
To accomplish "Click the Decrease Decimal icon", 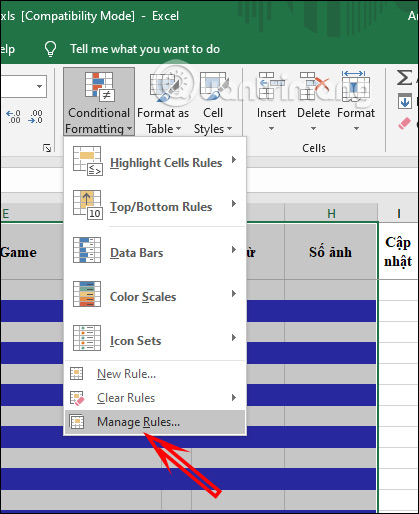I will (36, 117).
